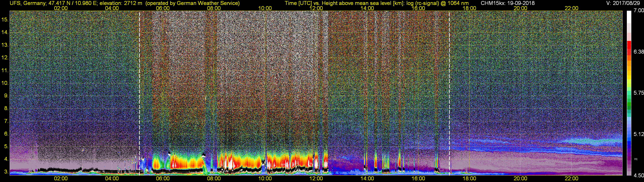
Task: Click the 14:00 label on the upper time axis
Action: coord(367,8)
